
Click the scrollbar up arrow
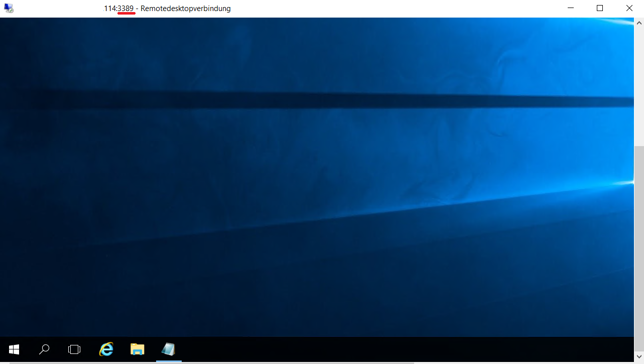click(x=638, y=23)
